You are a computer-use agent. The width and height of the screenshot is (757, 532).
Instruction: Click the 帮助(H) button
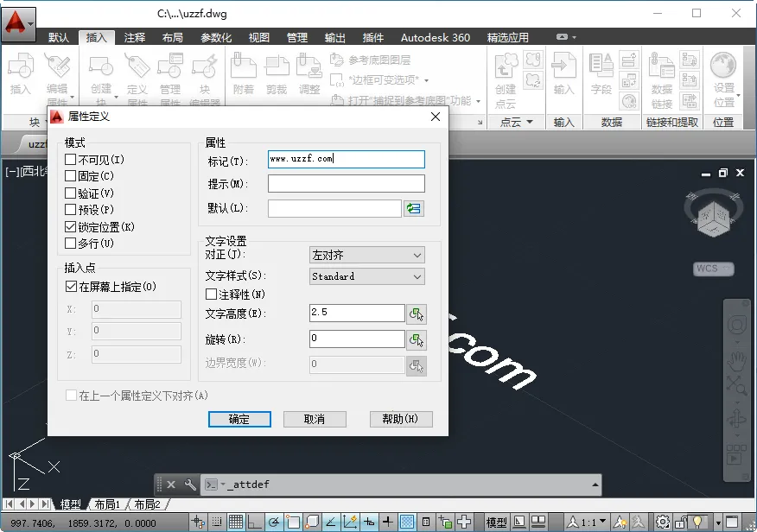[401, 419]
